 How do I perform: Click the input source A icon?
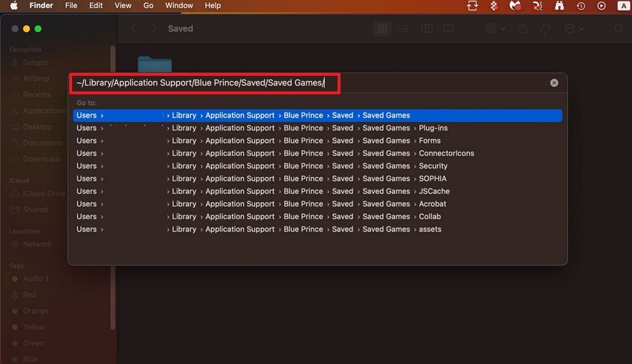click(x=623, y=6)
